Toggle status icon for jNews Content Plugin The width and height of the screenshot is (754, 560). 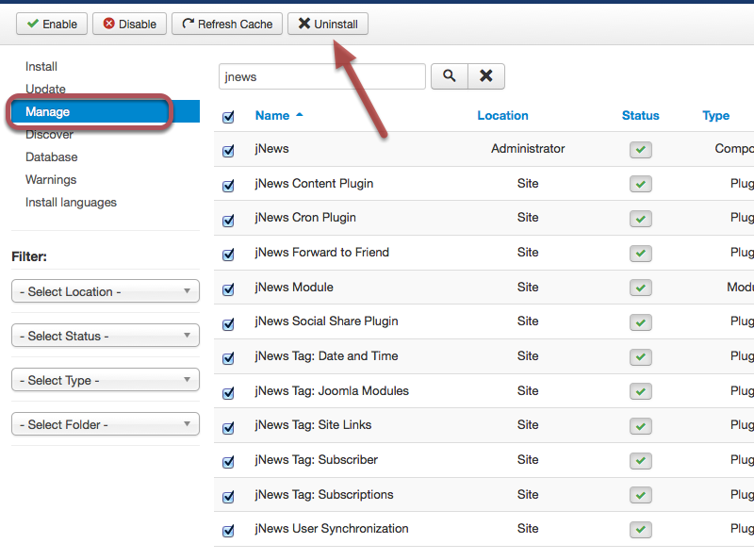pyautogui.click(x=641, y=184)
